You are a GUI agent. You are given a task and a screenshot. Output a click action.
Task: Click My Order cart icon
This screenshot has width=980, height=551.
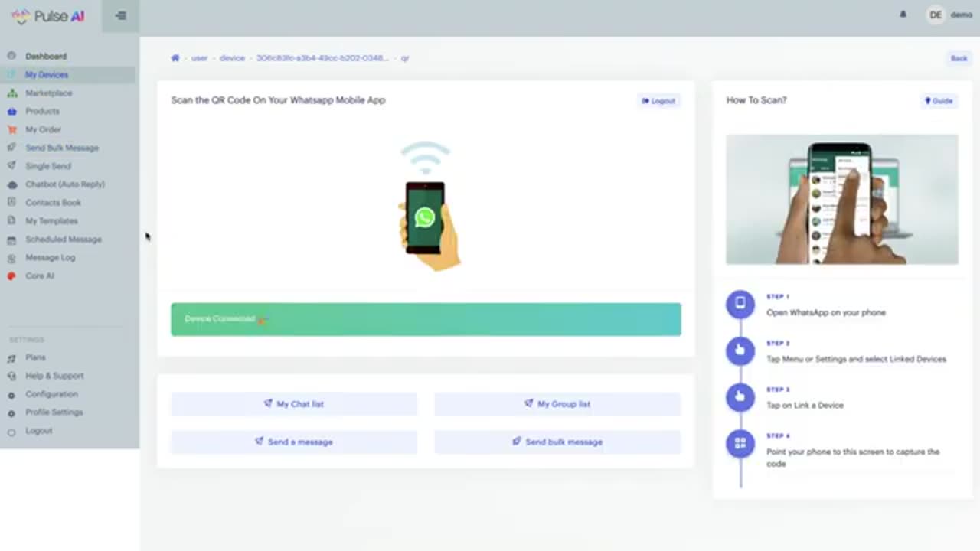click(11, 129)
